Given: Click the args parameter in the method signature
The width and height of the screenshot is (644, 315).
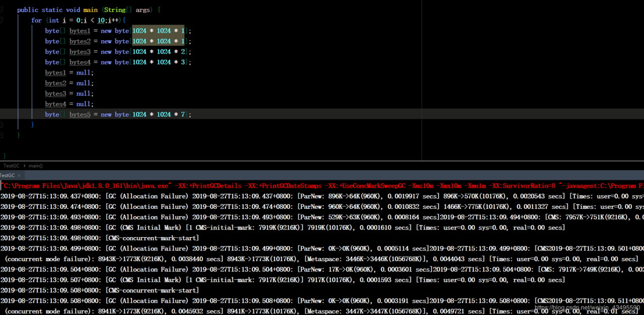Looking at the screenshot, I should pos(143,10).
